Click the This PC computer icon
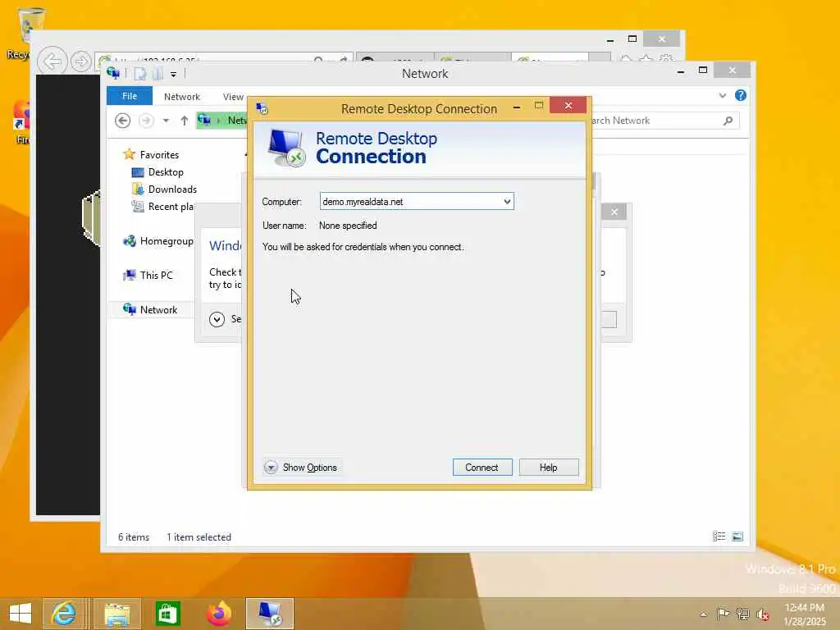This screenshot has width=840, height=630. (129, 276)
